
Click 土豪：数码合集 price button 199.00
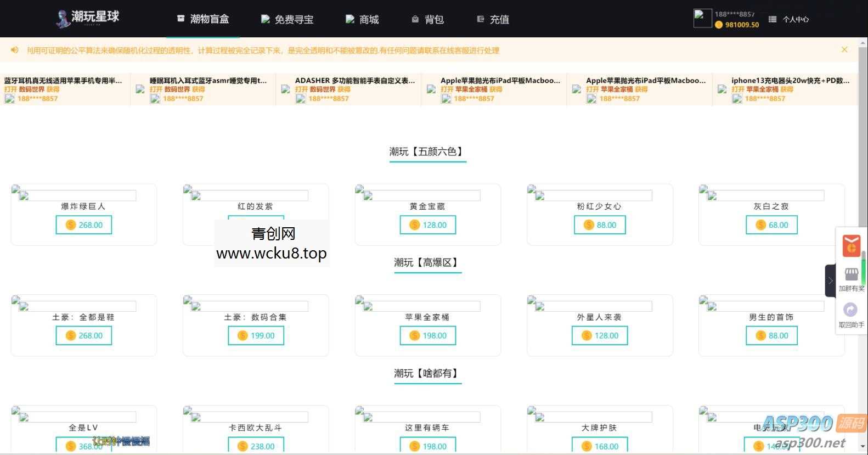(256, 335)
